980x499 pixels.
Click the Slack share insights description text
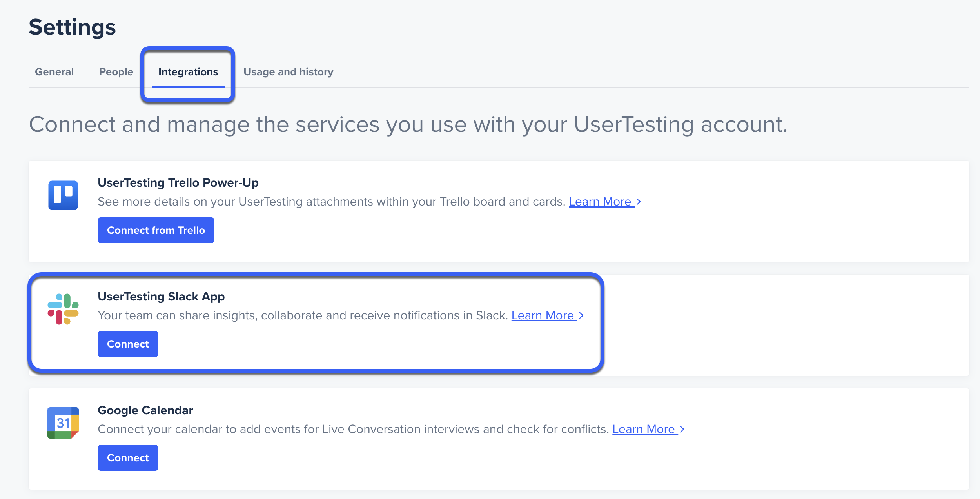[303, 315]
